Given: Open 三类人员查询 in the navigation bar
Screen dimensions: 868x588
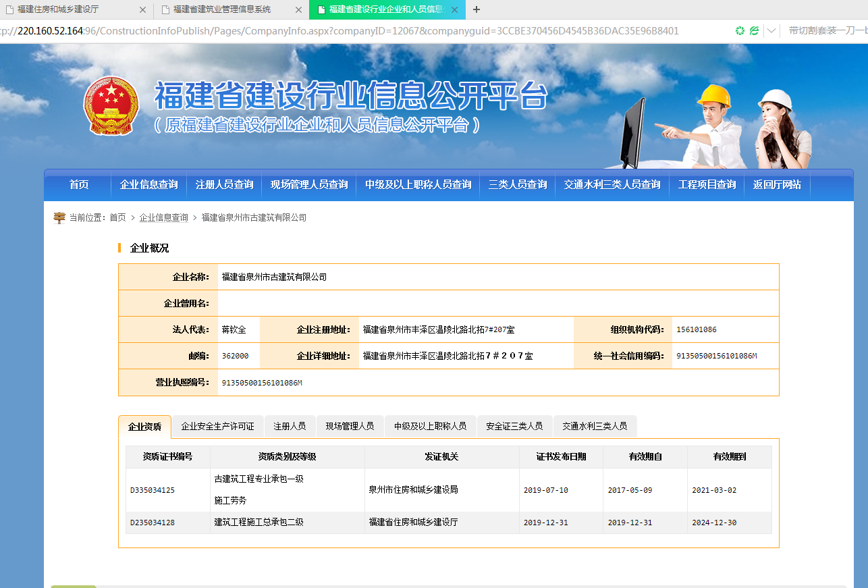Looking at the screenshot, I should pos(517,184).
